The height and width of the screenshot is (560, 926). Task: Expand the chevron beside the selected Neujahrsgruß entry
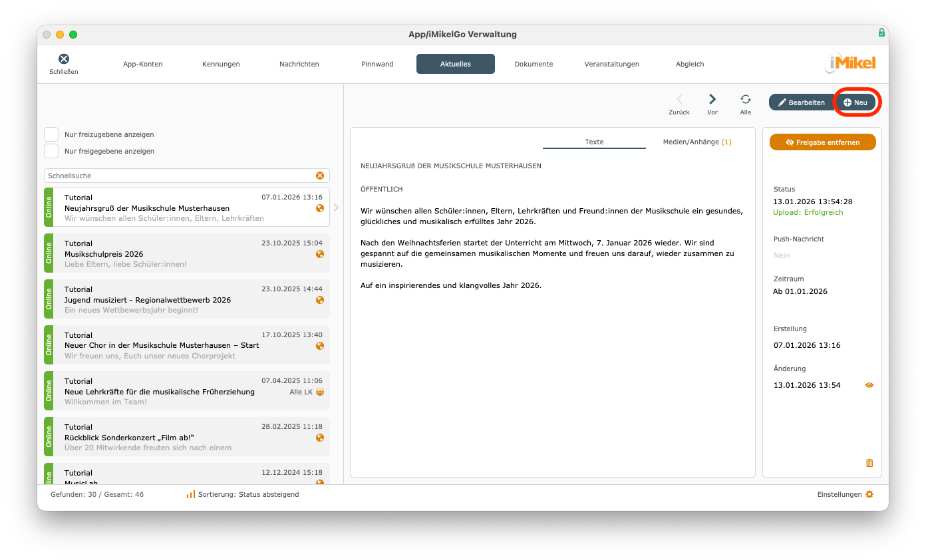click(336, 208)
